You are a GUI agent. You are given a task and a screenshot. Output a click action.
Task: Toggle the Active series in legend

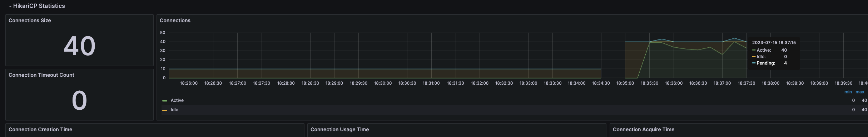pos(177,100)
